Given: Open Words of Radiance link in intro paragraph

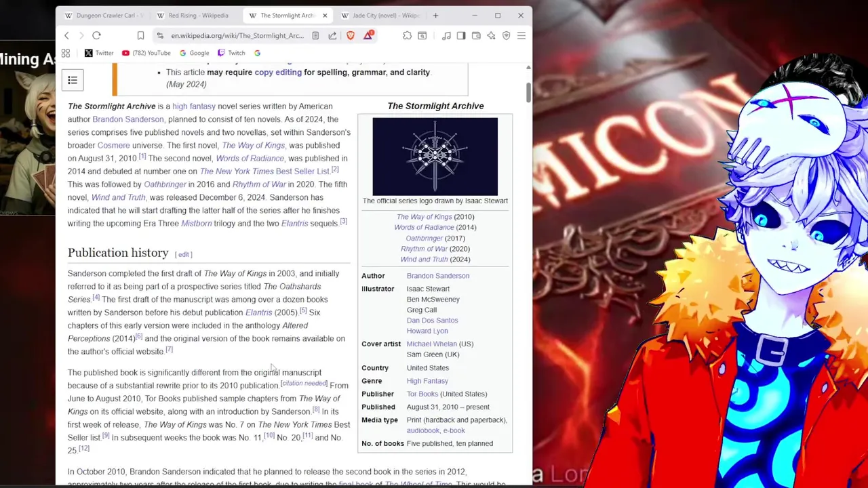Looking at the screenshot, I should 250,158.
